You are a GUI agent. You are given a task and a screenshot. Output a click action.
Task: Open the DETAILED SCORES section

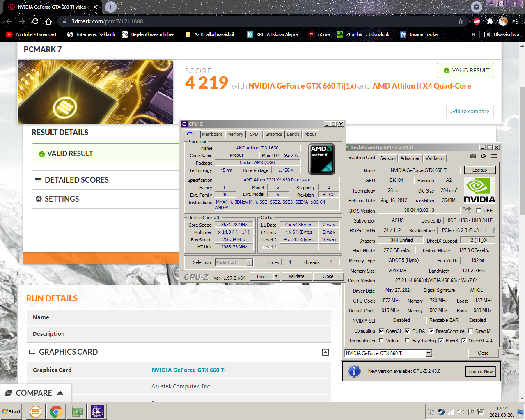pos(77,180)
